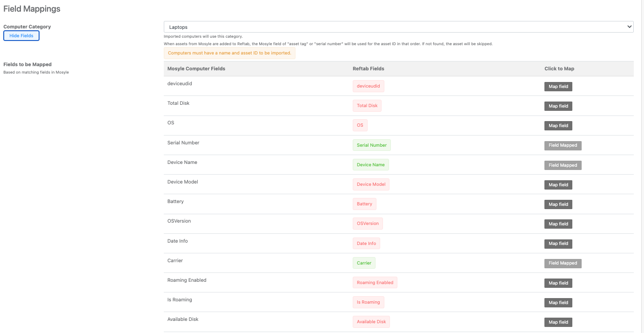The height and width of the screenshot is (333, 644).
Task: Click Field Mapped button for Serial Number
Action: (x=563, y=145)
